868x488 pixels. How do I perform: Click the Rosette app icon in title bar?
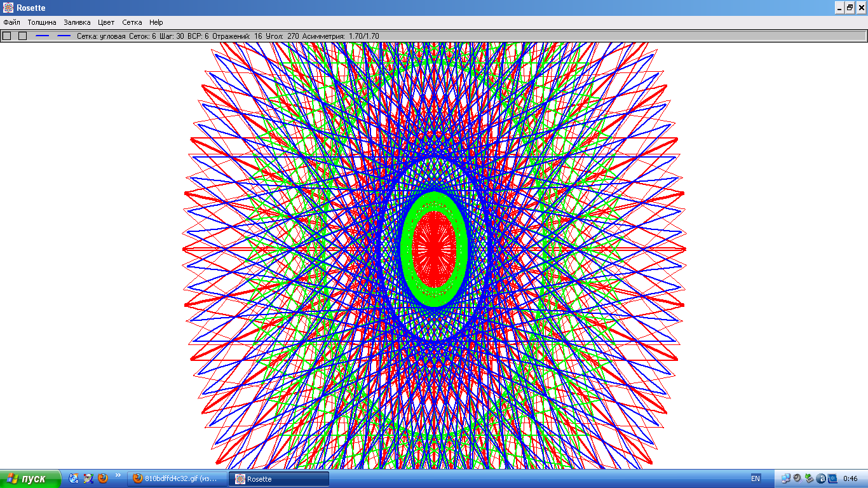click(8, 8)
